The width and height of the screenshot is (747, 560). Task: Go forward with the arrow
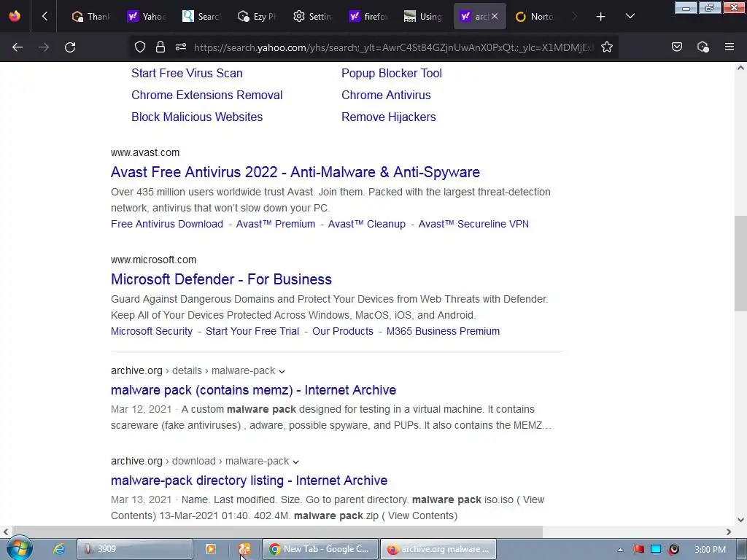(44, 47)
